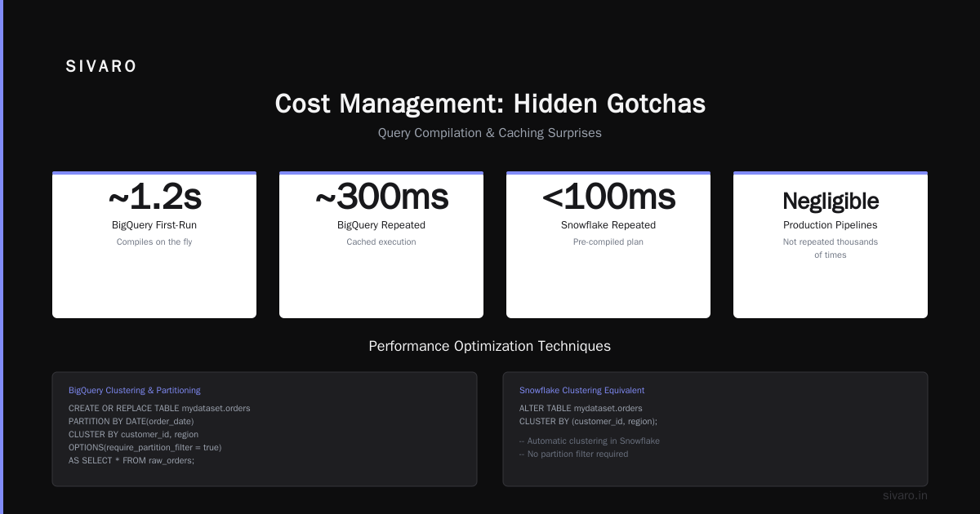Select the text 'Cached execution'

click(x=381, y=242)
